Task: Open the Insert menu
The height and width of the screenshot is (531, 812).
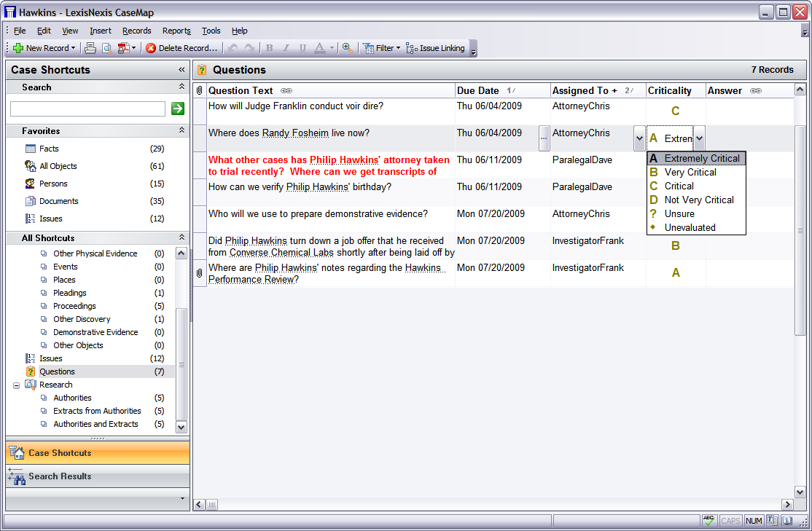Action: [101, 31]
